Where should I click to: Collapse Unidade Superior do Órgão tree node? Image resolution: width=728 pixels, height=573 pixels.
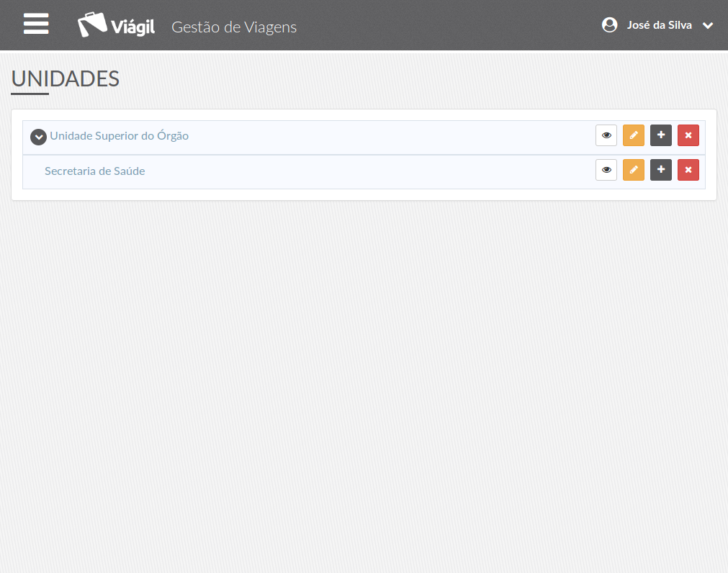39,137
